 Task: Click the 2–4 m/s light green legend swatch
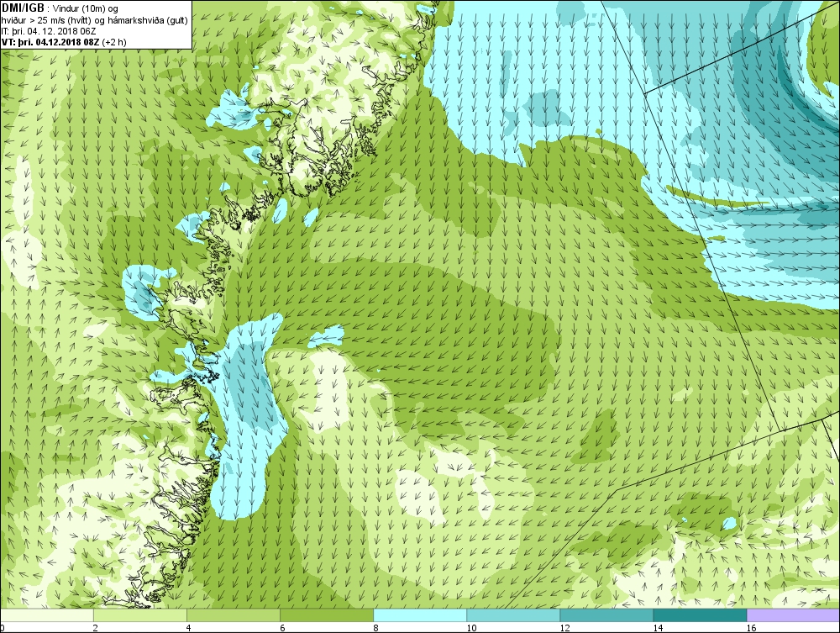(140, 615)
